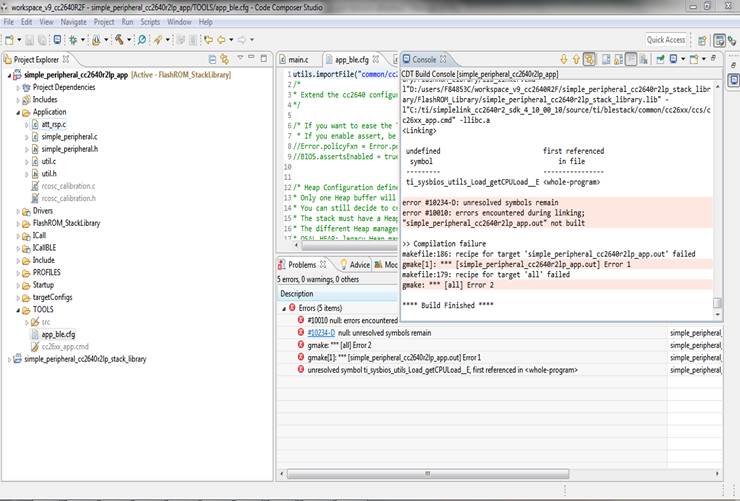Select simple_peripheral.c in Project Explorer
The width and height of the screenshot is (740, 501).
[69, 137]
